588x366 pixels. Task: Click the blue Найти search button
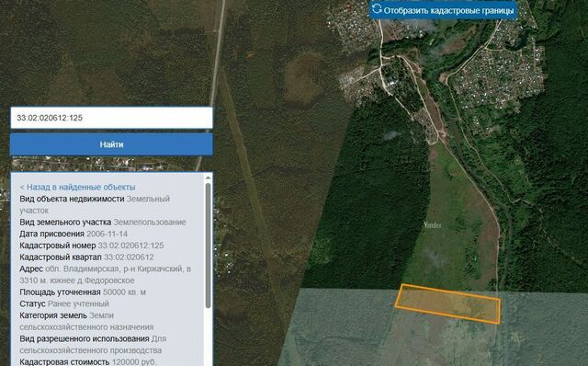(x=111, y=144)
